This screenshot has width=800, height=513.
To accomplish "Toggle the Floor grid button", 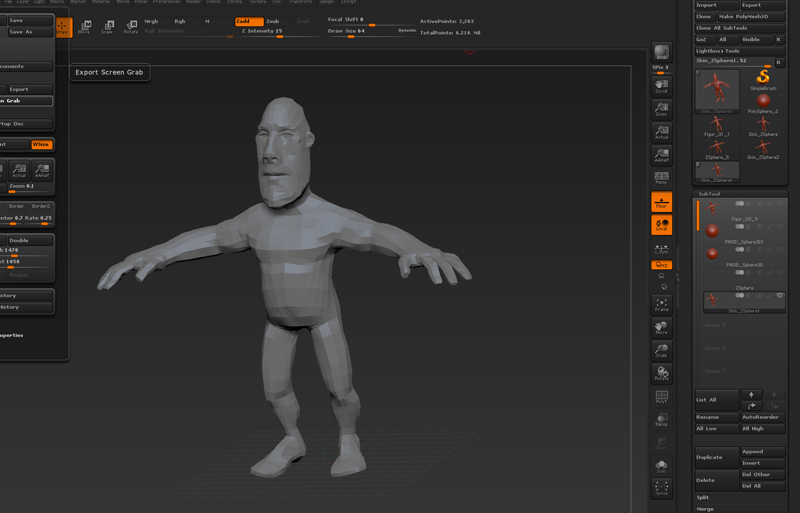I will click(x=661, y=202).
